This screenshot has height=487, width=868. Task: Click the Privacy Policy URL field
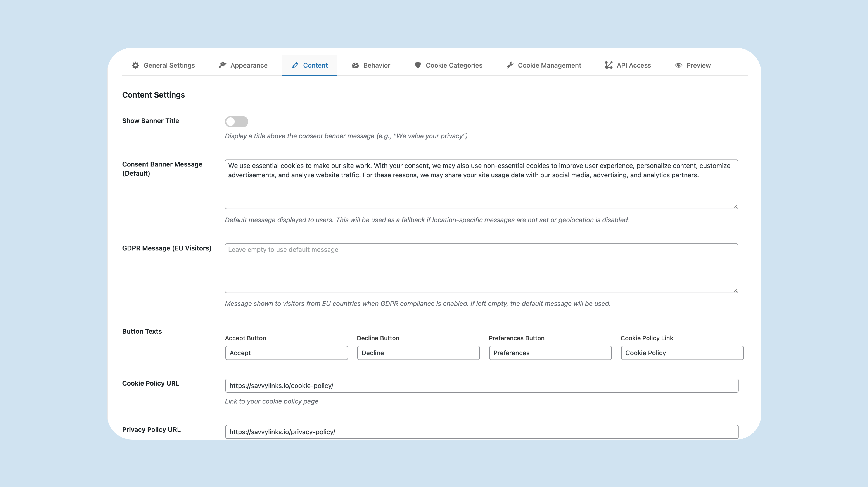point(481,432)
